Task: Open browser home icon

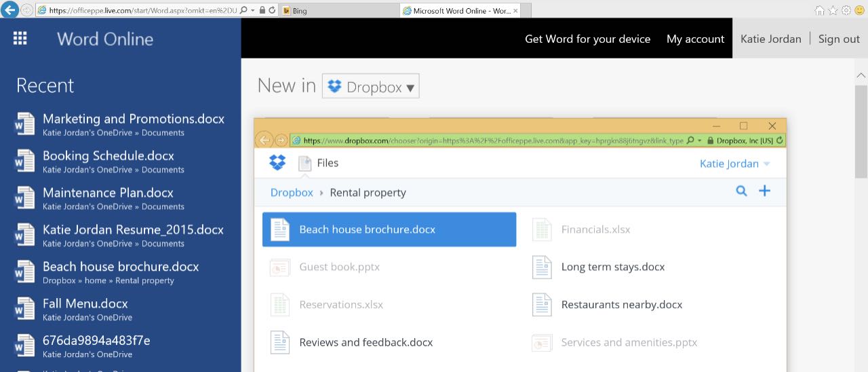Action: tap(819, 10)
